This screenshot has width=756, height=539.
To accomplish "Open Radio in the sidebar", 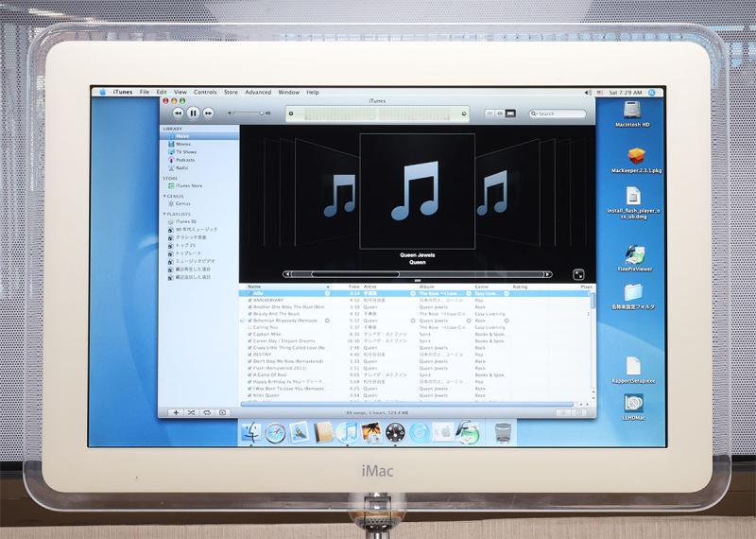I will [199, 168].
